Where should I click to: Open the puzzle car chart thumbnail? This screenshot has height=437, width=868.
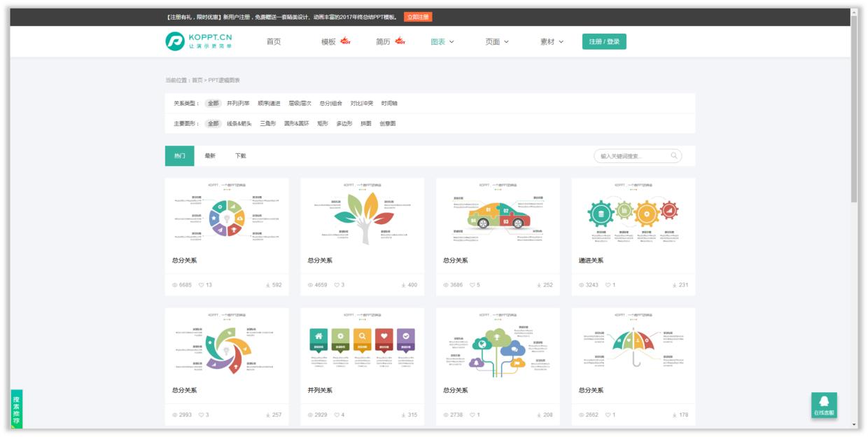(x=498, y=214)
